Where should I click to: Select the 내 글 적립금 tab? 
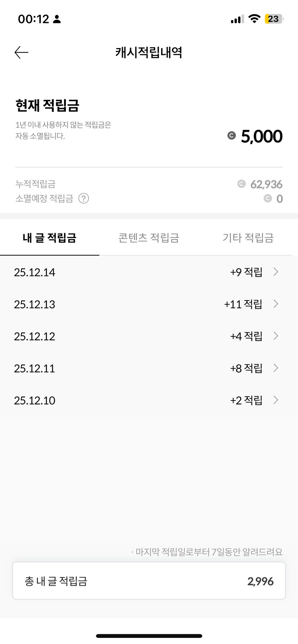(50, 238)
